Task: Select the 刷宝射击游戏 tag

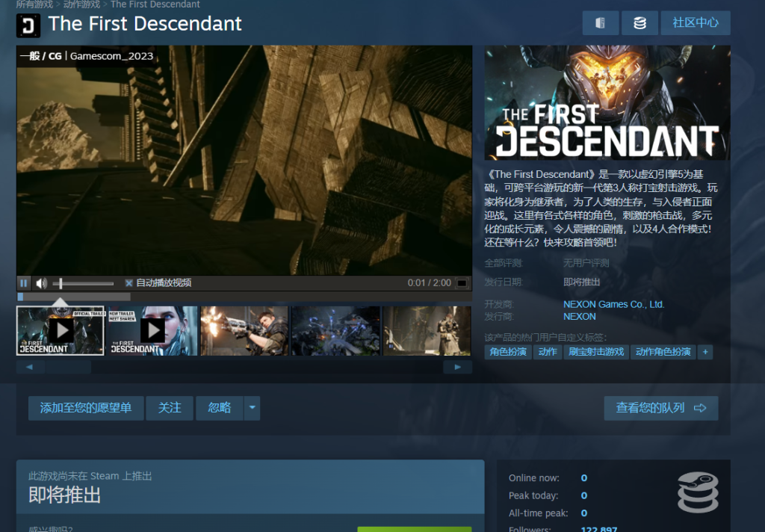Action: [x=596, y=352]
